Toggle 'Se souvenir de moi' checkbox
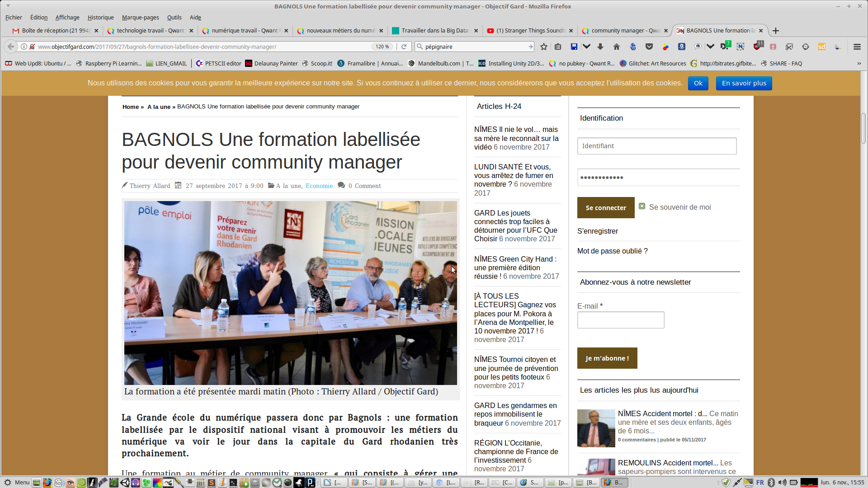Image resolution: width=868 pixels, height=488 pixels. click(x=642, y=206)
